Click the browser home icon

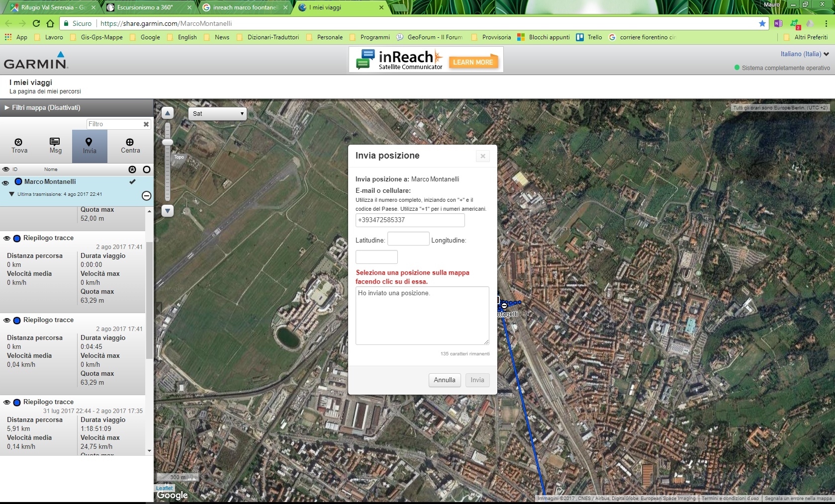coord(50,23)
